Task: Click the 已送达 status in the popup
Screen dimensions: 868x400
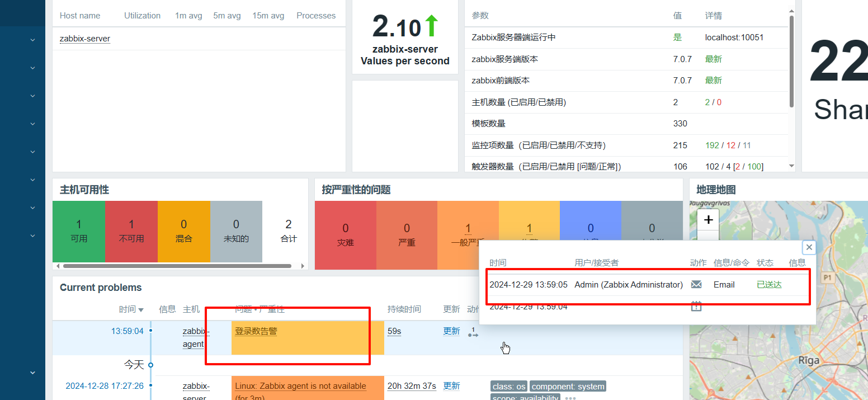Action: [x=769, y=285]
